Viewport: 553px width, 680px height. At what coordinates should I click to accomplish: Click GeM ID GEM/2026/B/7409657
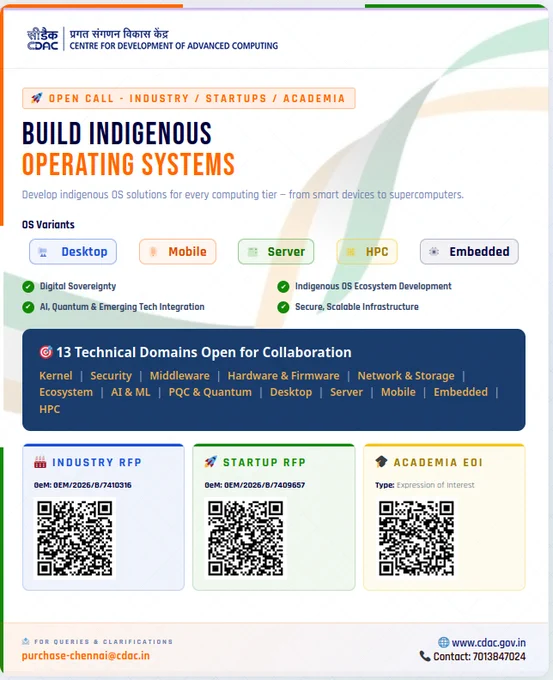point(255,485)
